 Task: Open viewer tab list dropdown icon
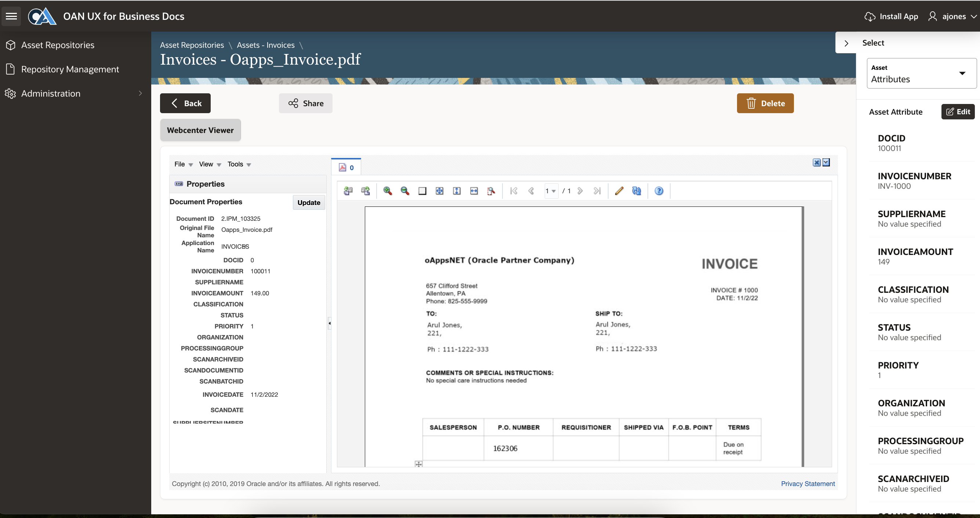point(826,163)
